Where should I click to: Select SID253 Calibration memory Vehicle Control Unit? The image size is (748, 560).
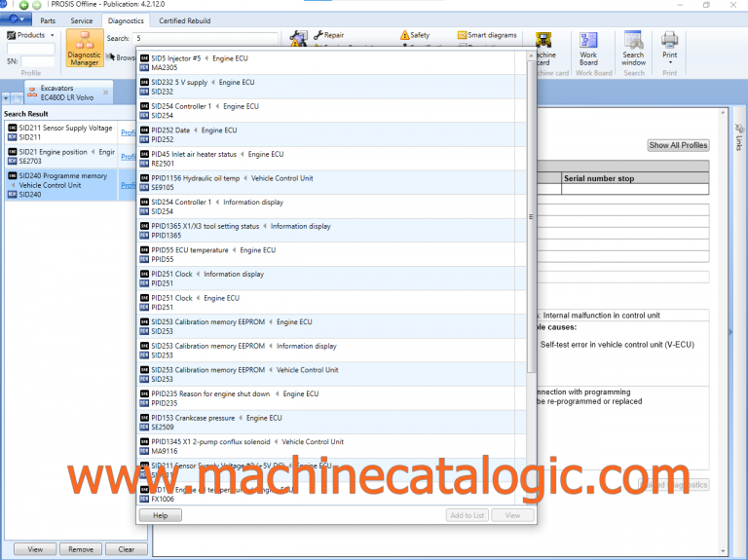tap(332, 374)
